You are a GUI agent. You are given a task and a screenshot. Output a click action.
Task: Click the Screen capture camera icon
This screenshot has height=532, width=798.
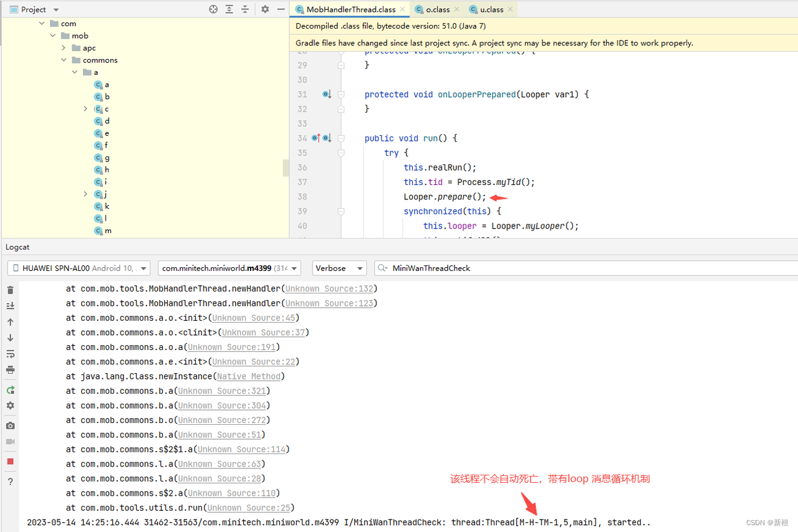(10, 425)
